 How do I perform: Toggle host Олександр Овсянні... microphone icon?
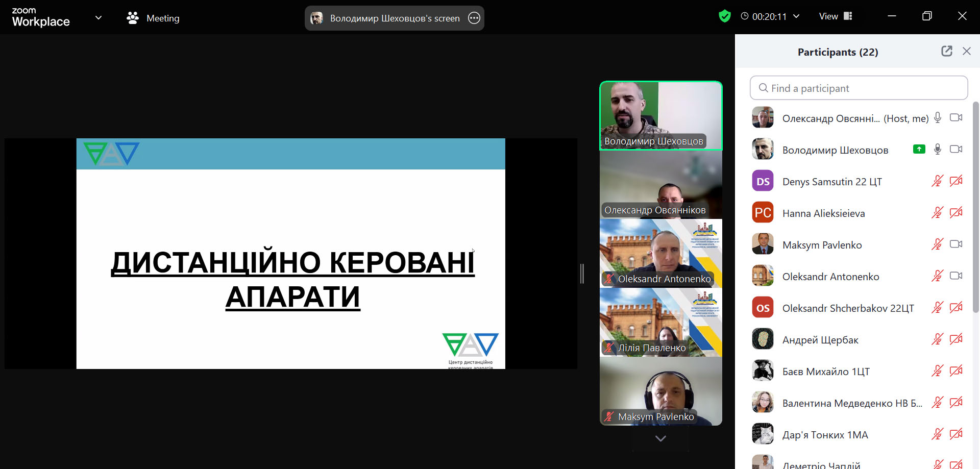coord(938,118)
